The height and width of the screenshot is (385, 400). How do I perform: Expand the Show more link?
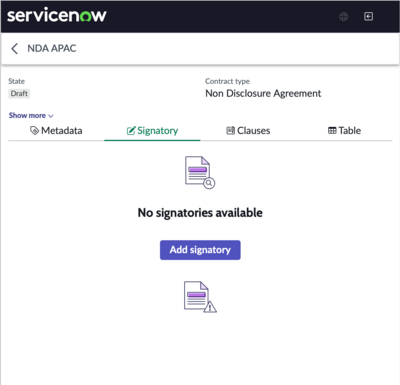tap(31, 115)
